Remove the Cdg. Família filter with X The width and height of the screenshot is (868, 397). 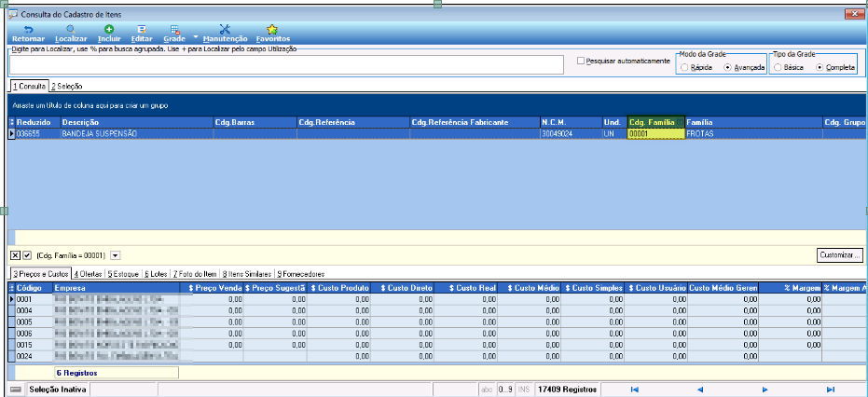point(16,255)
